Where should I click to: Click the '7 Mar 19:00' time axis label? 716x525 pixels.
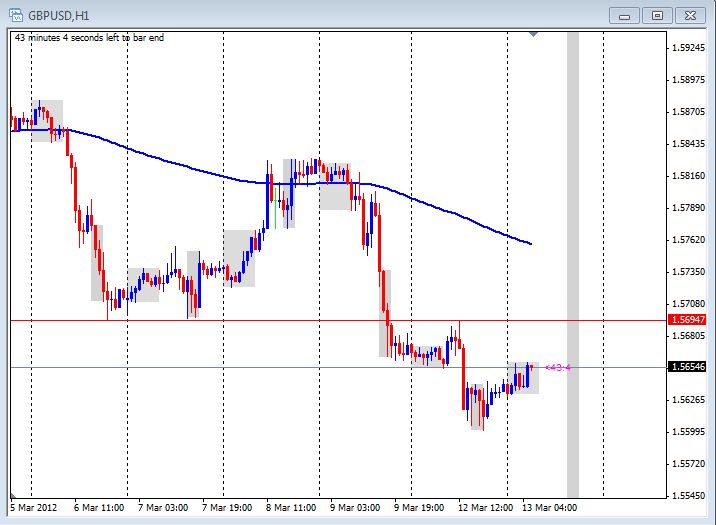pyautogui.click(x=227, y=508)
